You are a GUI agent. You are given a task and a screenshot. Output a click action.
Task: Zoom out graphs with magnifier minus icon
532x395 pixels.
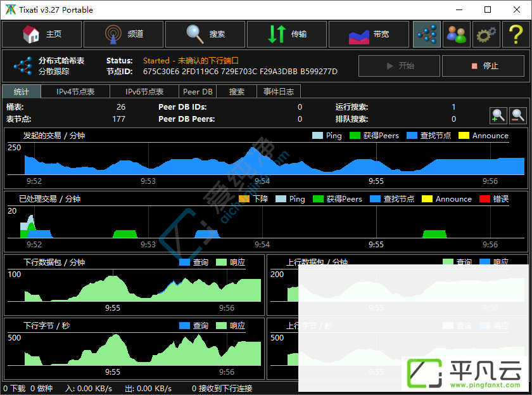pos(518,116)
